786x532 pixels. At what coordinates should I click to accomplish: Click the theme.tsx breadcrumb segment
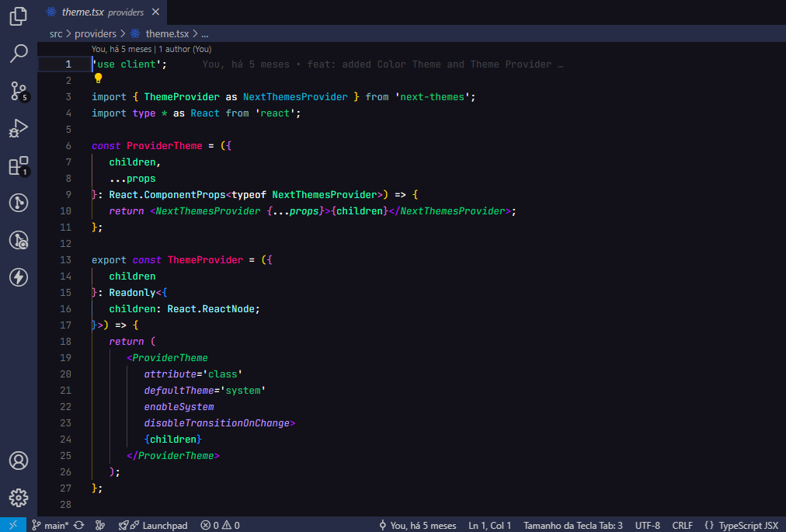[x=161, y=33]
